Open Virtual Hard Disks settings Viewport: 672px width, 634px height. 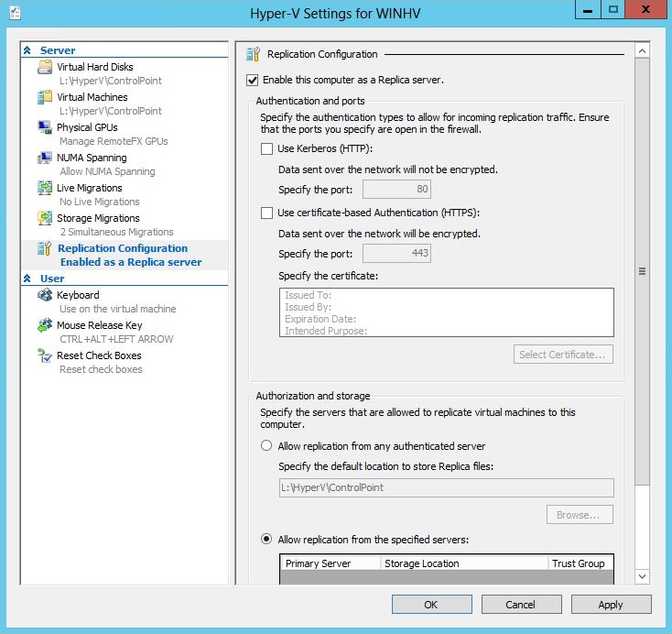tap(95, 67)
